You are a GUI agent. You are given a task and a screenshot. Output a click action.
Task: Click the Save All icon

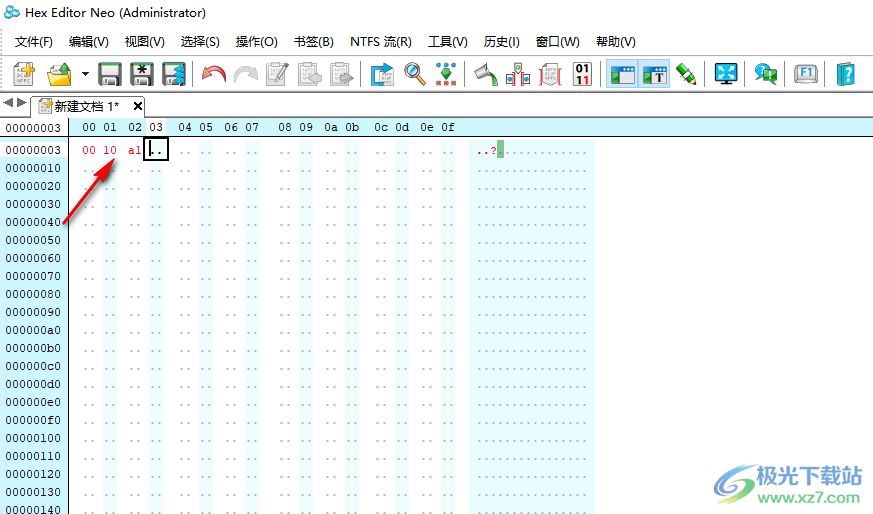[x=174, y=74]
